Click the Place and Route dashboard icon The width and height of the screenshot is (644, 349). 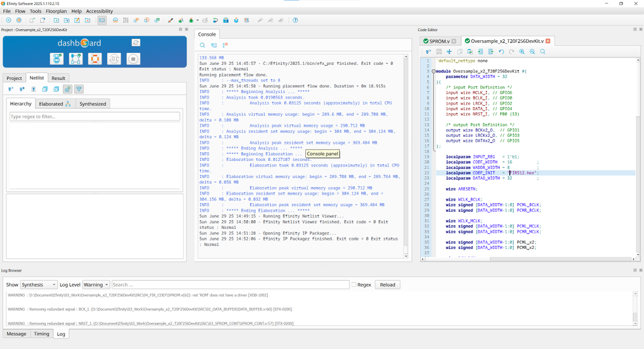coord(76,59)
